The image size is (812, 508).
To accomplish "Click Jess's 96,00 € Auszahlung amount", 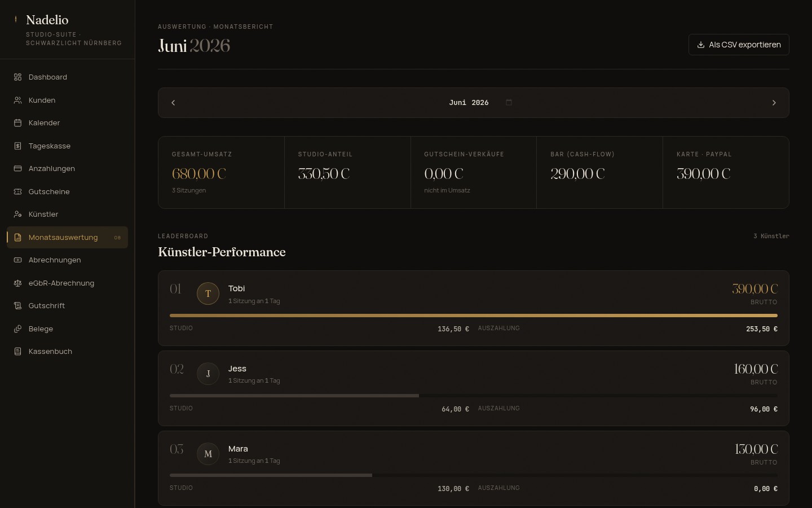I will pos(764,409).
